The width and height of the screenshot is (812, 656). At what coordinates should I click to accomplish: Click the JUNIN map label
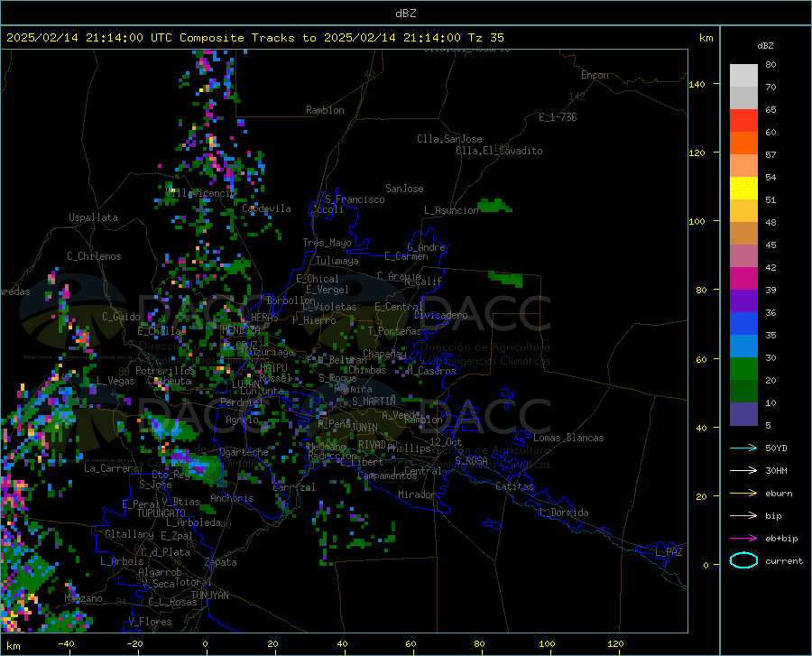click(x=364, y=427)
